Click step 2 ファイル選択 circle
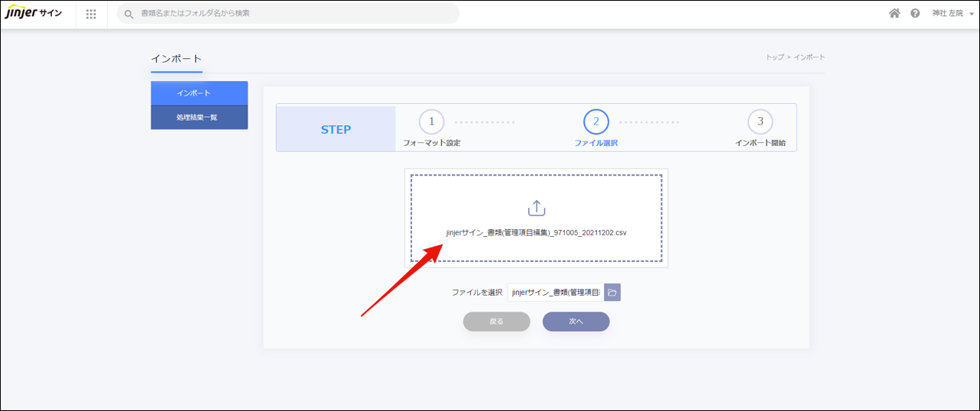 (595, 121)
